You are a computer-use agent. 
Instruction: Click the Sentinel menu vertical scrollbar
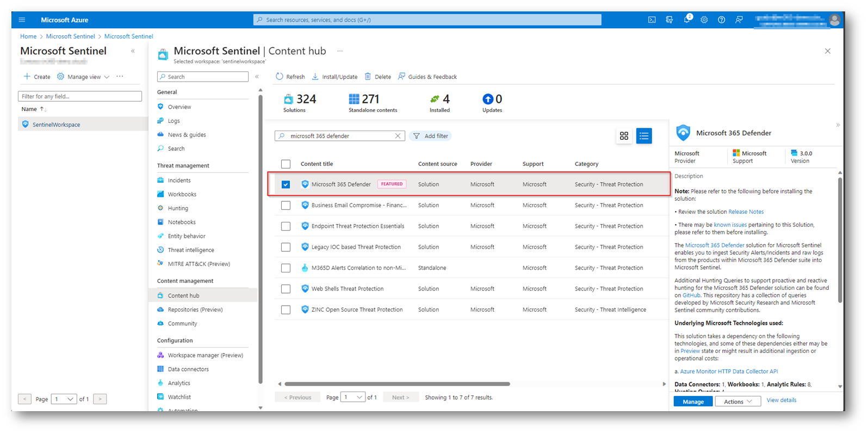[x=261, y=239]
